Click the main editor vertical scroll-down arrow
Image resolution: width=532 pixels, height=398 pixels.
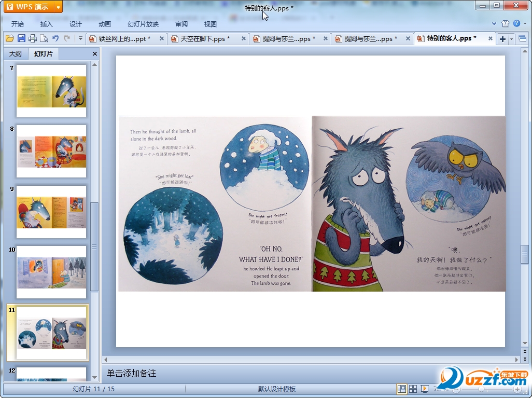pos(525,343)
